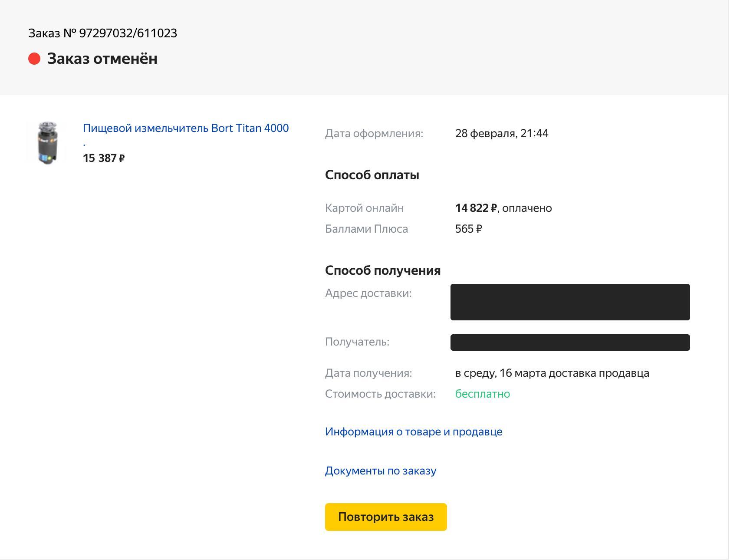The width and height of the screenshot is (730, 560).
Task: Click the paid amount 14 822 ₽
Action: [476, 208]
